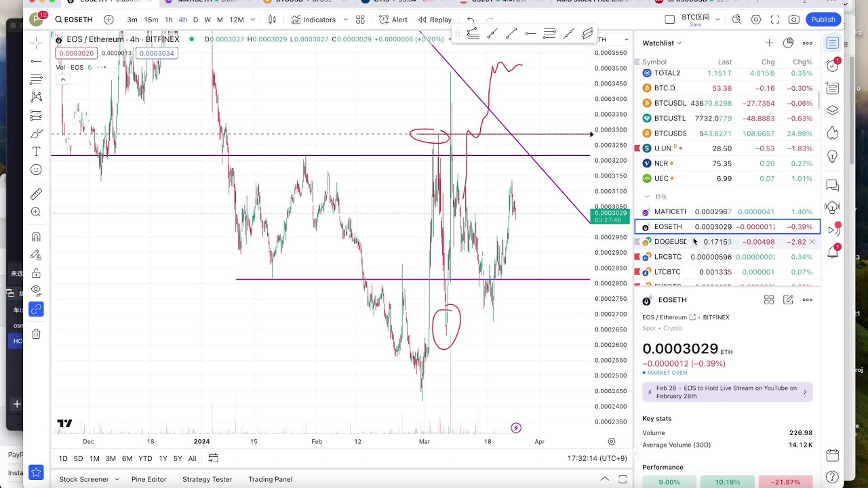
Task: Select the trend line drawing tool
Action: click(36, 62)
